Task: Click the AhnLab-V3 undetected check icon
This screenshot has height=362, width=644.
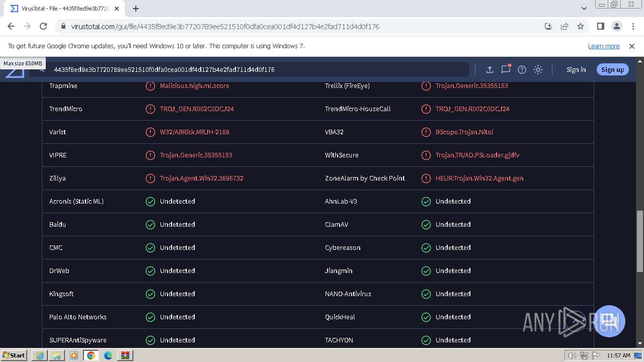Action: (x=426, y=202)
